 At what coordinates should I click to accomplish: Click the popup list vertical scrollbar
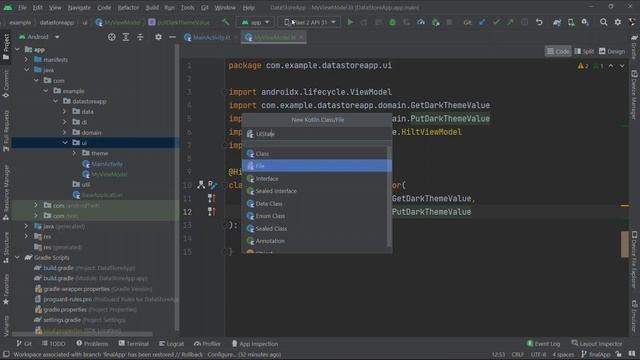tap(389, 196)
